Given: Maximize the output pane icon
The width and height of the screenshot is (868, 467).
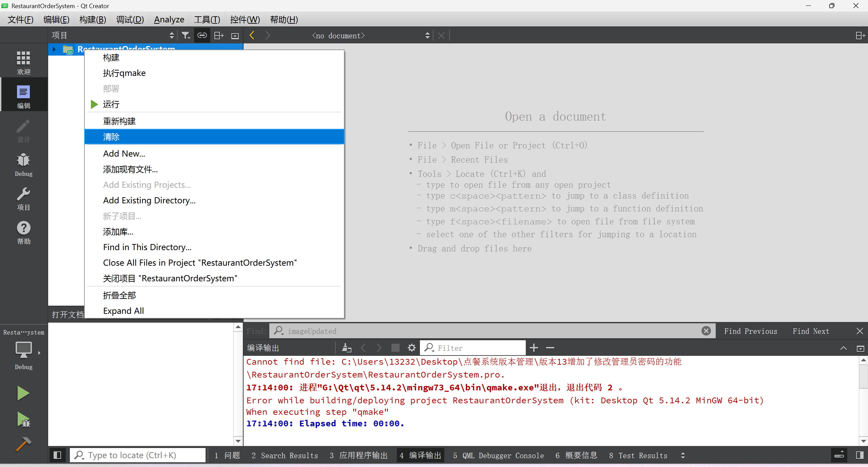Looking at the screenshot, I should pos(860,348).
